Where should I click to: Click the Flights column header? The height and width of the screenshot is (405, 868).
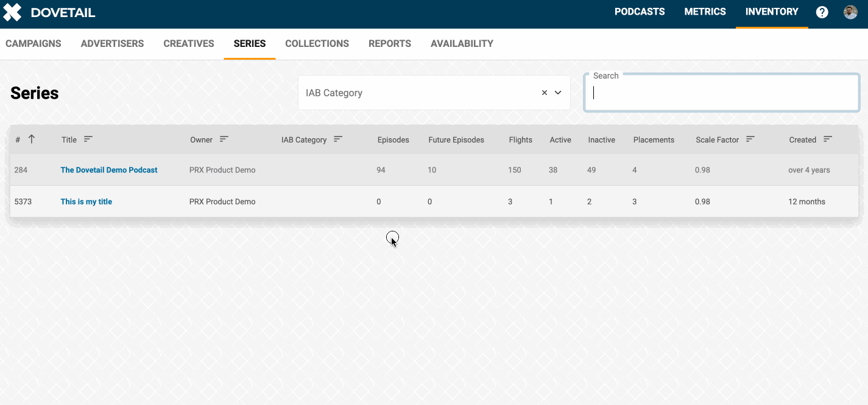(x=521, y=140)
